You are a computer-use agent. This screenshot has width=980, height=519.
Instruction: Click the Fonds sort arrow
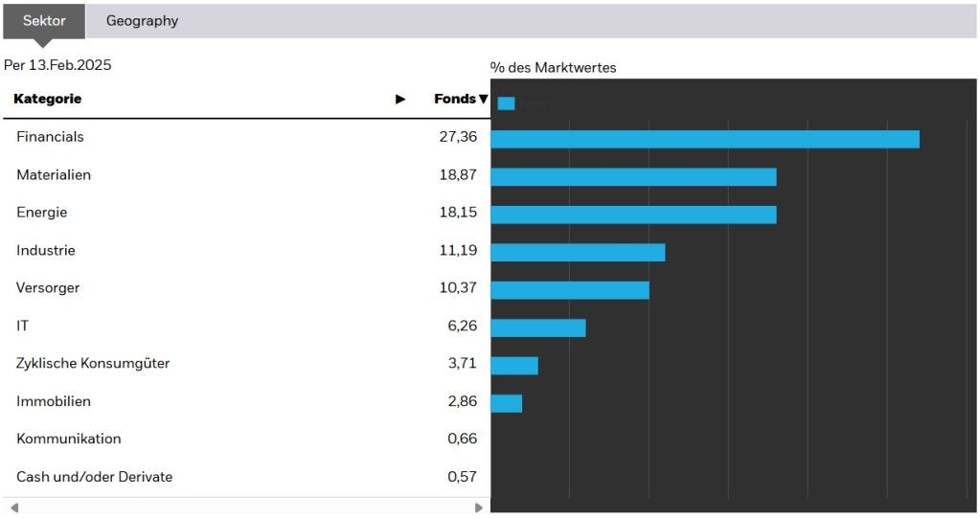(x=484, y=100)
